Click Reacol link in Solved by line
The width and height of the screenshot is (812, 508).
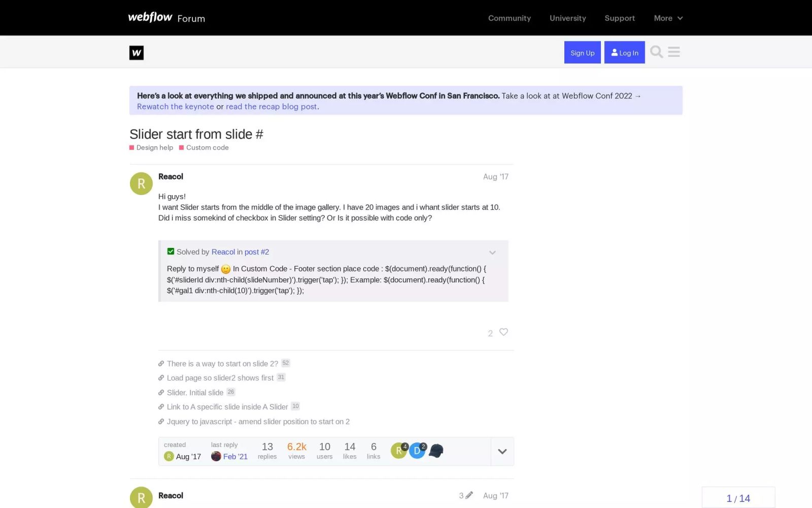click(223, 252)
